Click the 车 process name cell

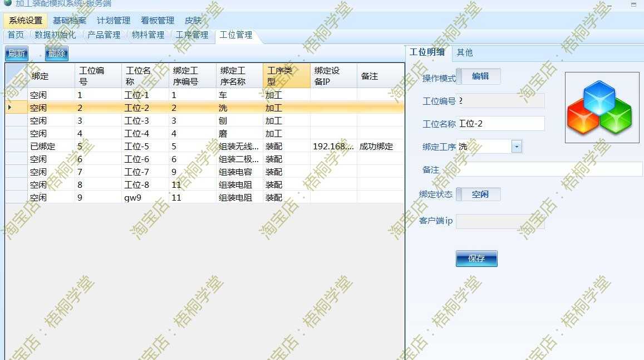click(x=239, y=95)
